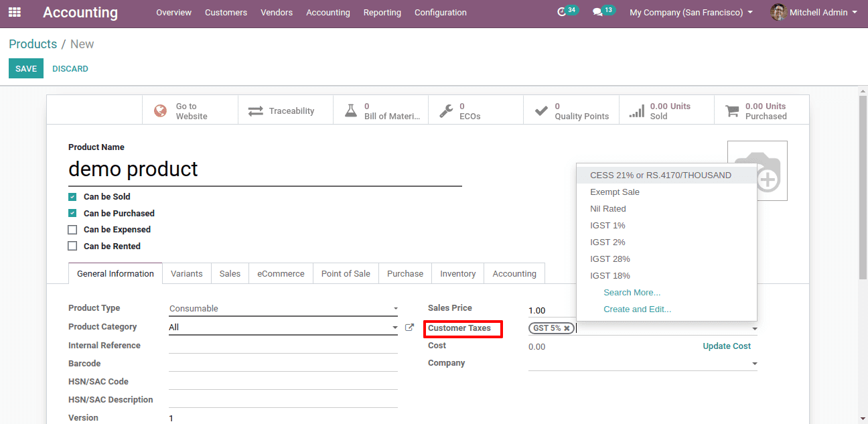Expand the Product Category dropdown arrow
868x424 pixels.
point(395,328)
